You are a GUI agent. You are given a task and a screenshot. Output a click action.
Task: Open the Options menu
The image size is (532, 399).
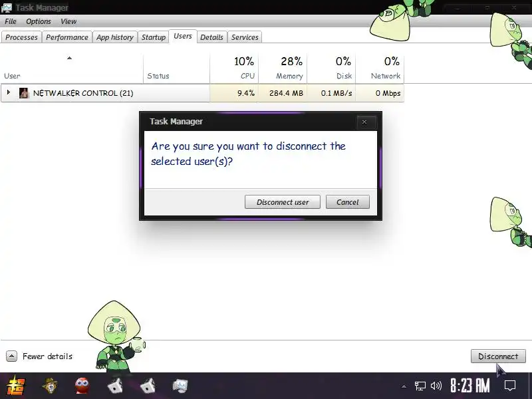(x=39, y=21)
